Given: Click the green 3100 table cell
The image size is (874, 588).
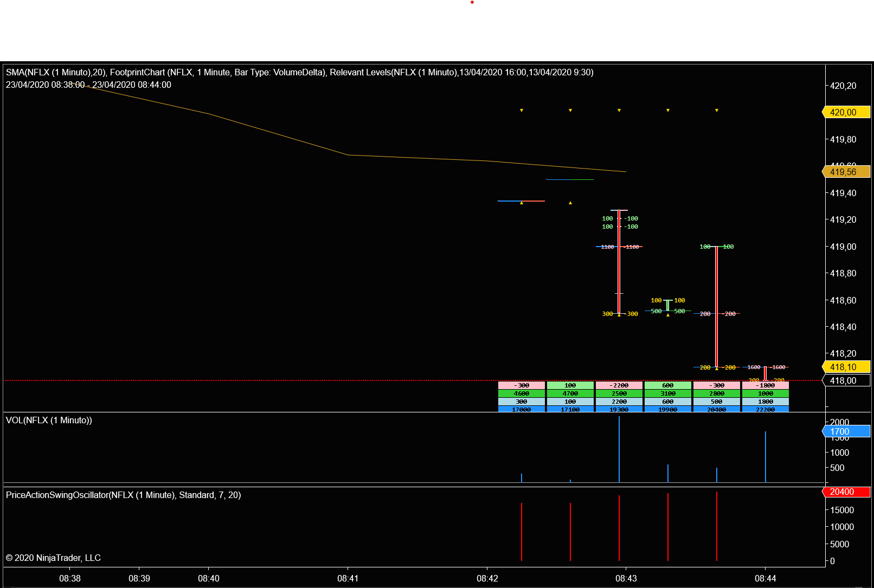Looking at the screenshot, I should [x=668, y=393].
